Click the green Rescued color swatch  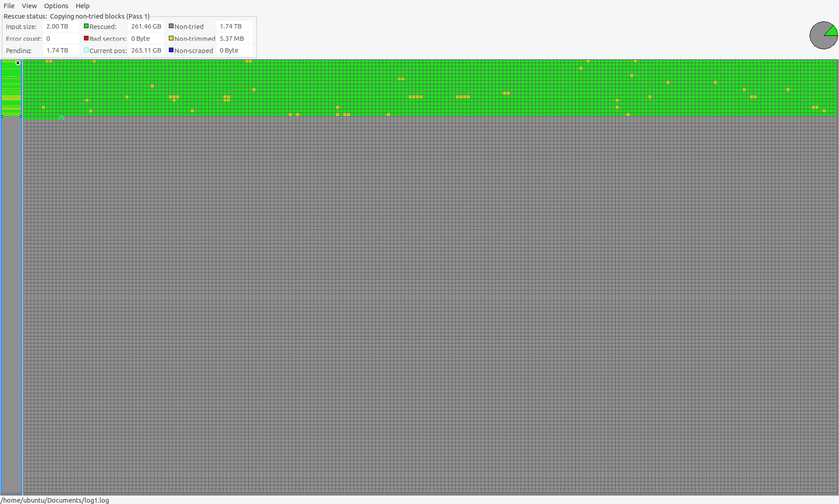[x=86, y=26]
